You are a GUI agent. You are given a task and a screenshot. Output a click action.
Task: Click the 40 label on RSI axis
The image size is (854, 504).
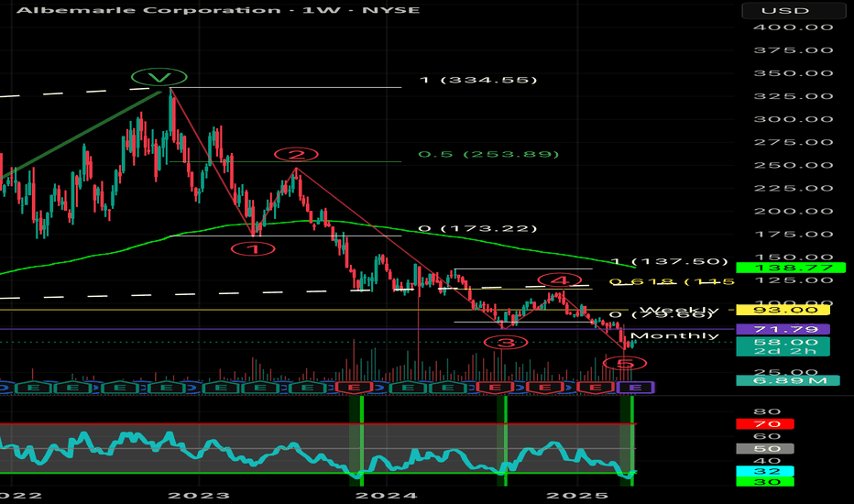coord(767,461)
